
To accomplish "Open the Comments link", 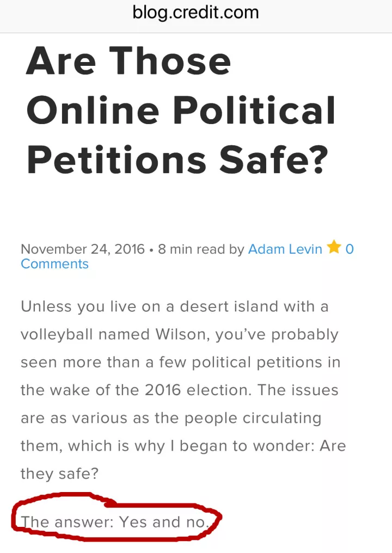I will pos(54,264).
